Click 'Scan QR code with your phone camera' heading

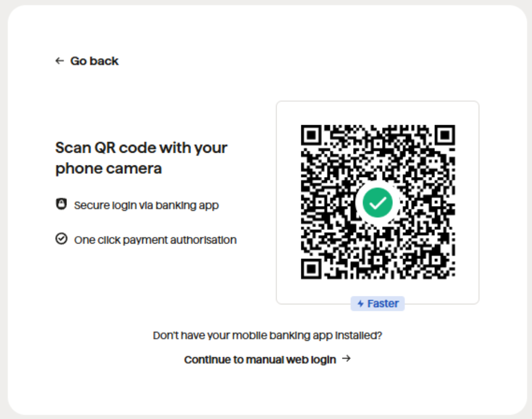pyautogui.click(x=141, y=158)
